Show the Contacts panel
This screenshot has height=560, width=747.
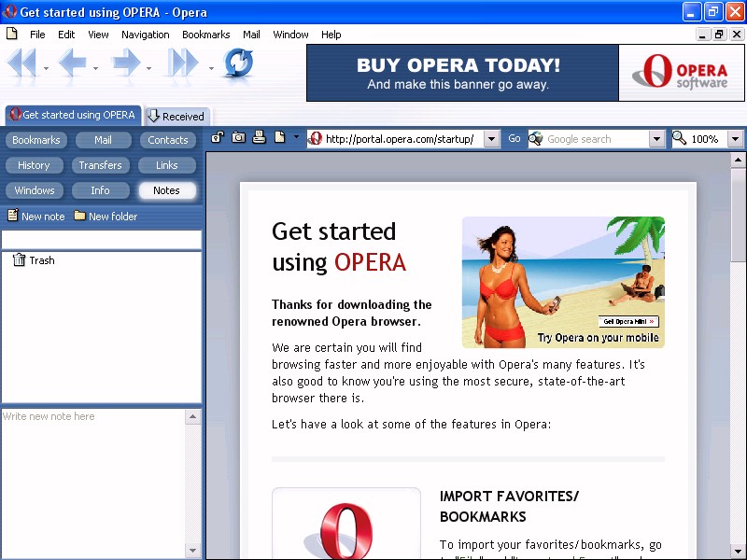coord(168,140)
